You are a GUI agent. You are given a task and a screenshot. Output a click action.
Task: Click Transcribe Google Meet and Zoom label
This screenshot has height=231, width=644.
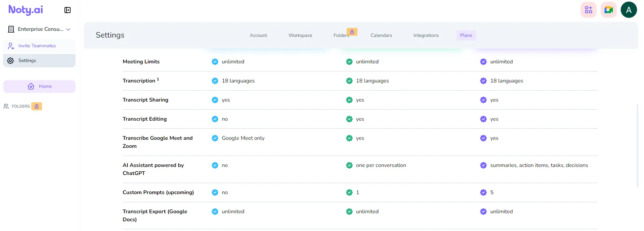point(158,142)
